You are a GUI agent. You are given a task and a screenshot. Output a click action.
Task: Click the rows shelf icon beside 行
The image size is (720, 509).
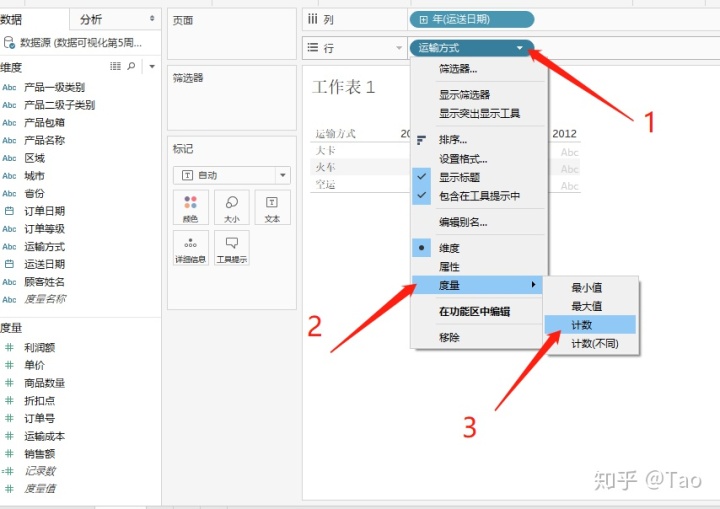(x=313, y=47)
